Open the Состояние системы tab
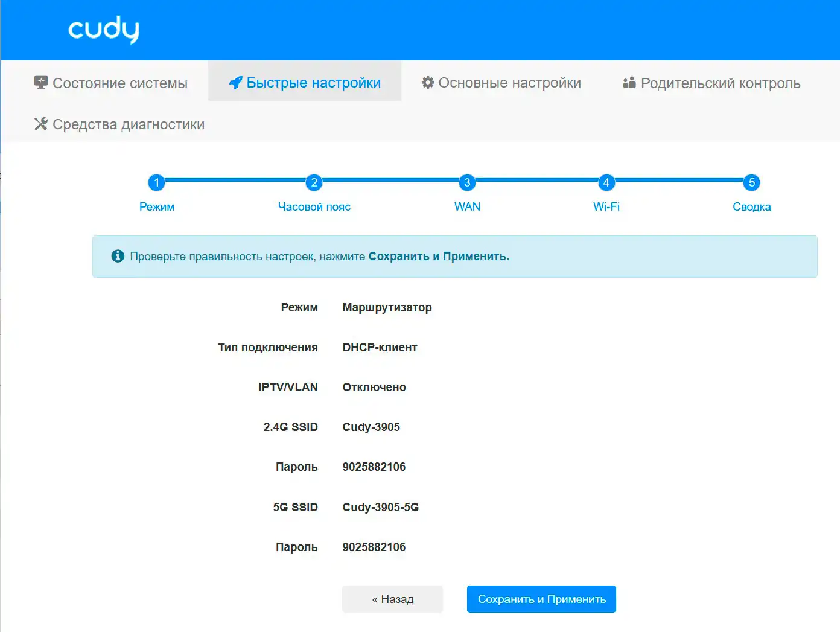This screenshot has height=632, width=840. 111,83
